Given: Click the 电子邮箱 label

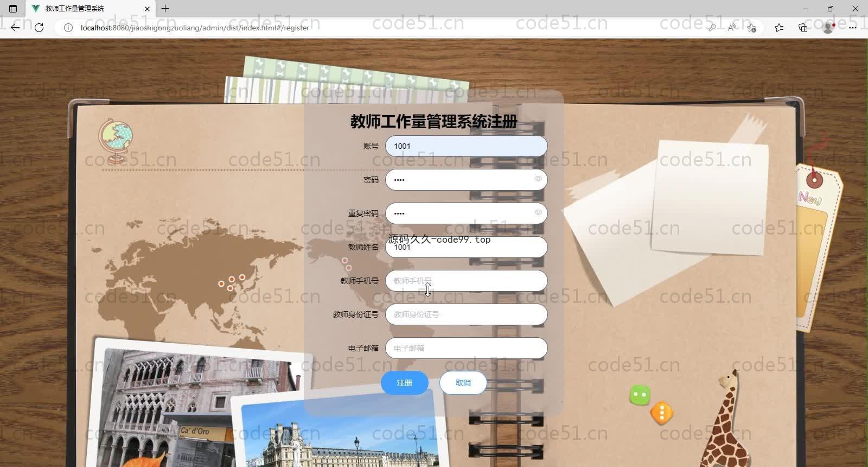Looking at the screenshot, I should (x=363, y=348).
